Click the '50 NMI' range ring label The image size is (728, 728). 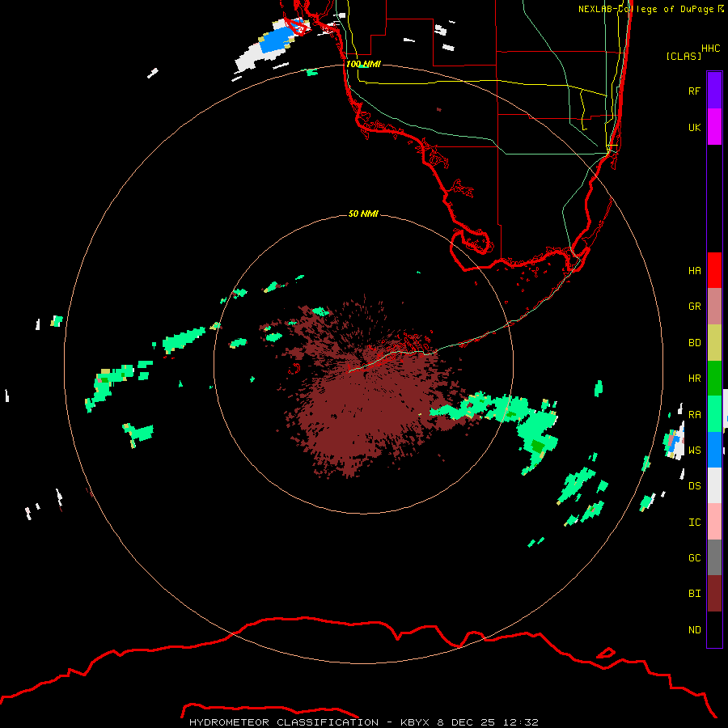[363, 214]
